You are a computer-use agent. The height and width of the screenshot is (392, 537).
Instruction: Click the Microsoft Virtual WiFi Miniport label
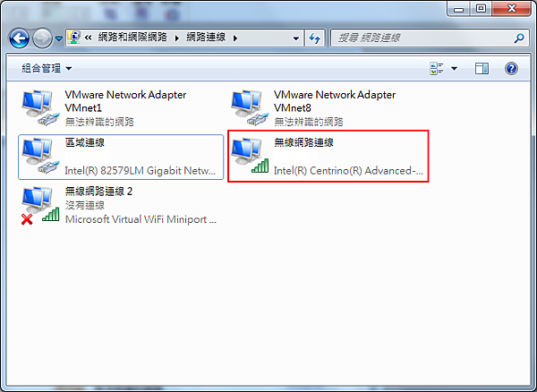[141, 219]
